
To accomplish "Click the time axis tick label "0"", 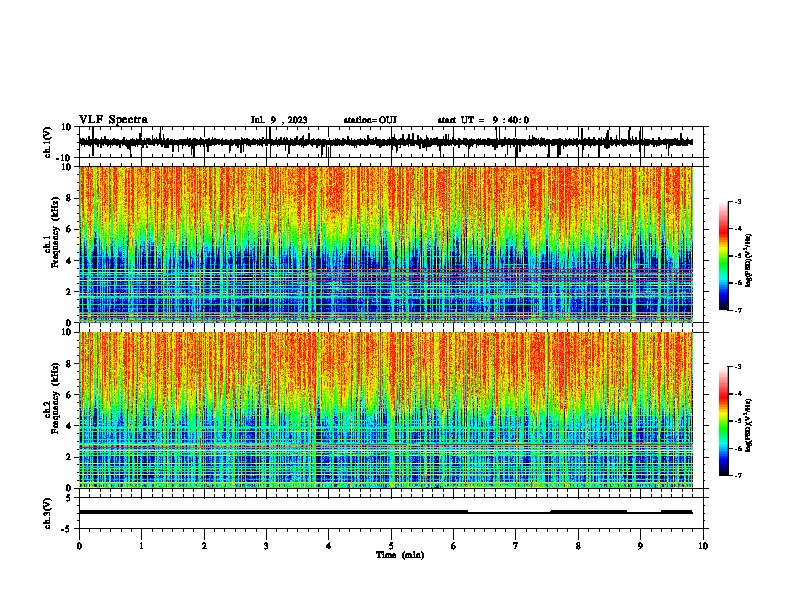I will (79, 546).
